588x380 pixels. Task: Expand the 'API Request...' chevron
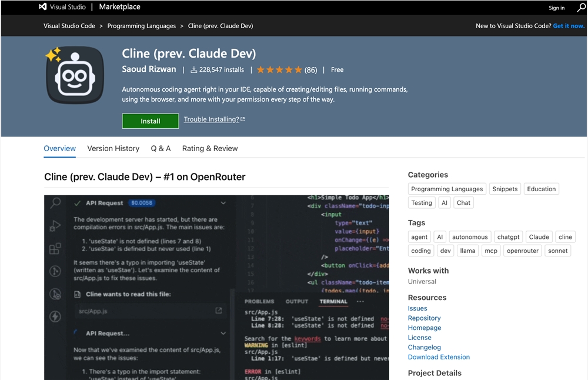coord(223,333)
